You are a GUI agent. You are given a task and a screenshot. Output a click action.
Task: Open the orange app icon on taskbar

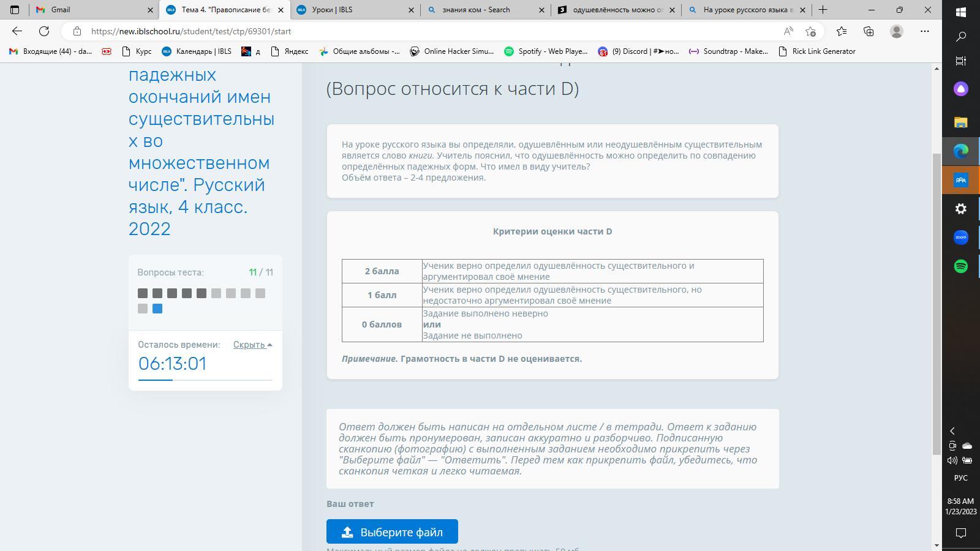(x=961, y=180)
